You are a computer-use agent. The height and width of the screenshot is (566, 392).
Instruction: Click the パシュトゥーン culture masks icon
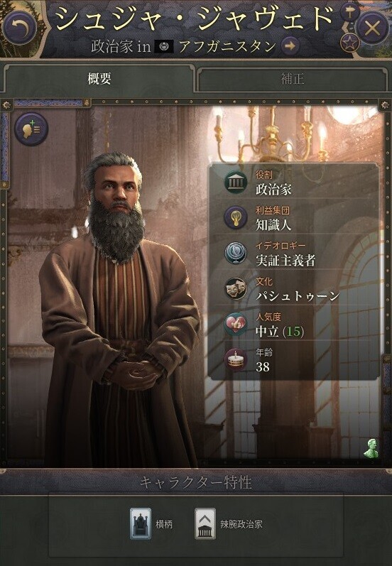click(236, 288)
